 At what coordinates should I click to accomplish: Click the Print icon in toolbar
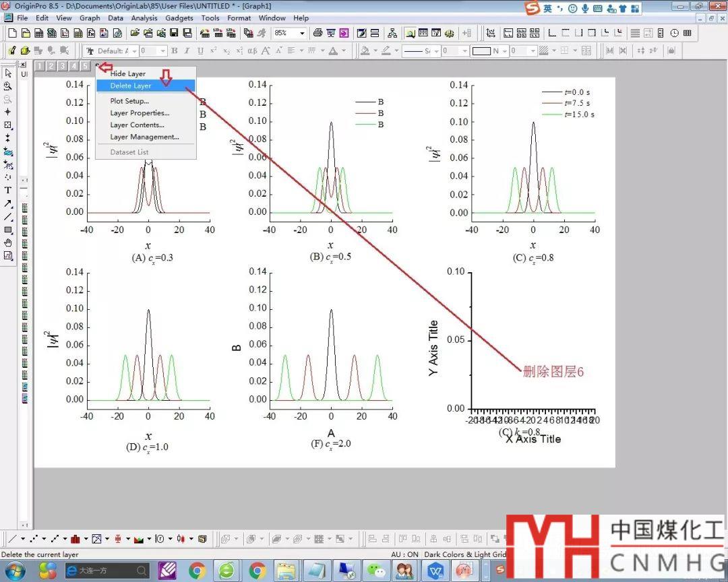coord(317,33)
